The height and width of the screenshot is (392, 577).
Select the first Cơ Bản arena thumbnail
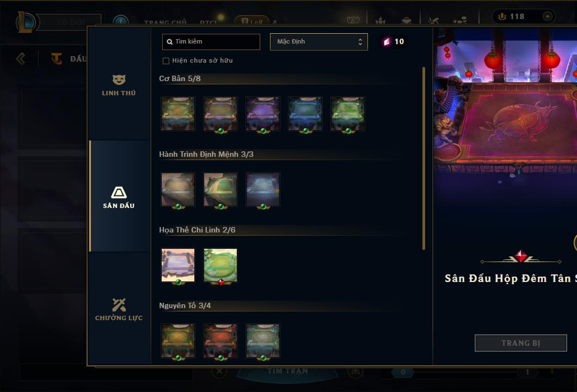(178, 114)
